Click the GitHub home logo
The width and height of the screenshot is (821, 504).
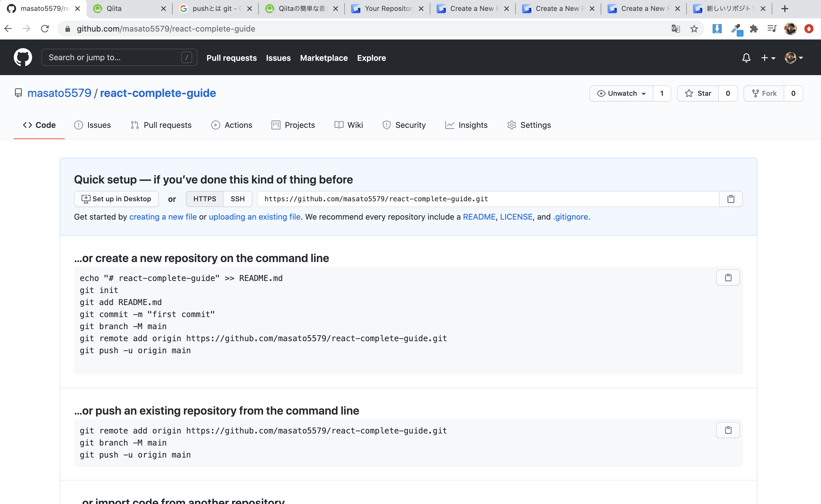[x=23, y=57]
